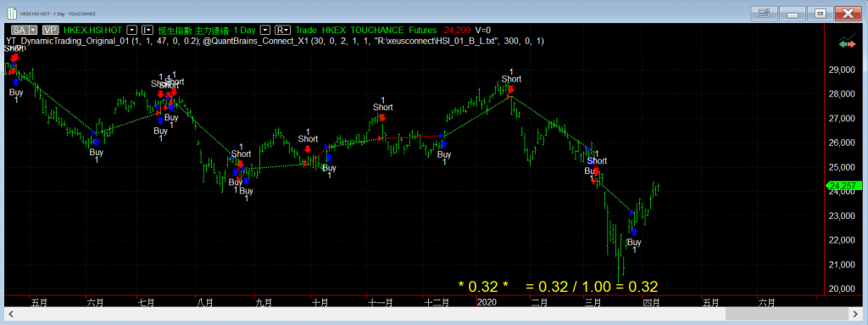Click the yellow 0.32 / 1.00 = 0.32 text
The height and width of the screenshot is (325, 868).
point(591,287)
